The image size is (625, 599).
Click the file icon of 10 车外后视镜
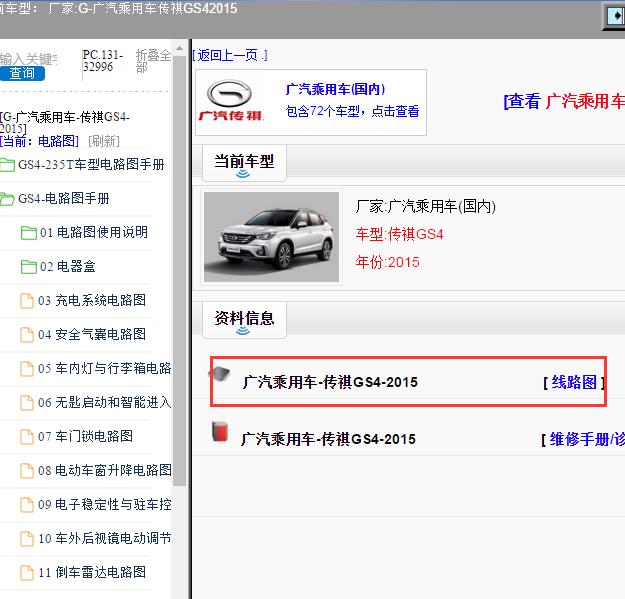(x=27, y=539)
